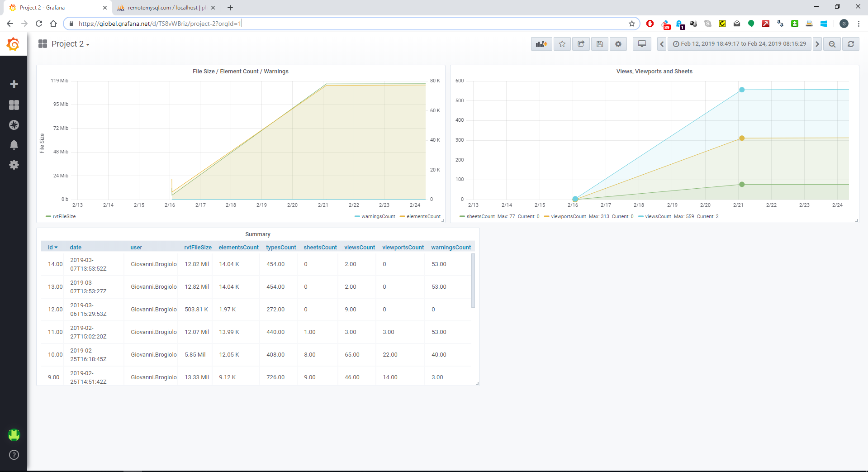Click the Share dashboard icon
The width and height of the screenshot is (868, 472).
(x=581, y=44)
